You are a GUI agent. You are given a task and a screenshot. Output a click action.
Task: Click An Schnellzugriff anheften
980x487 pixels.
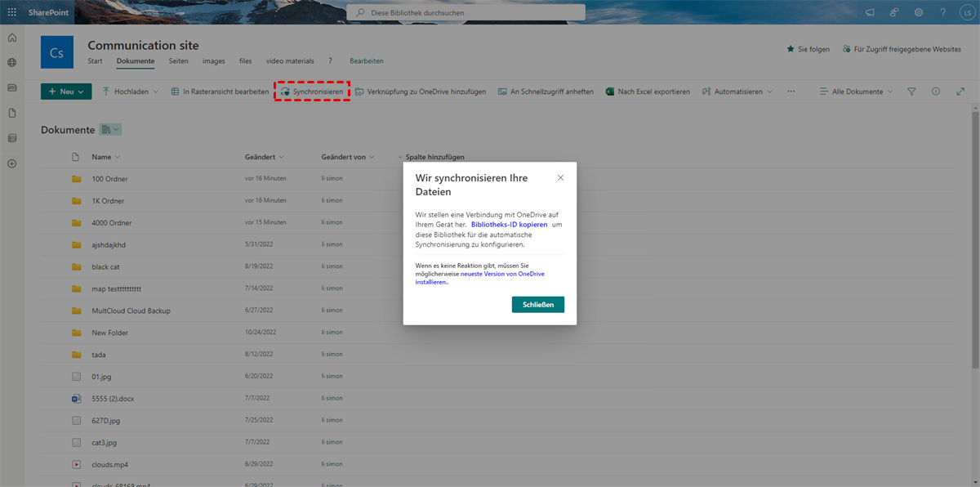546,92
